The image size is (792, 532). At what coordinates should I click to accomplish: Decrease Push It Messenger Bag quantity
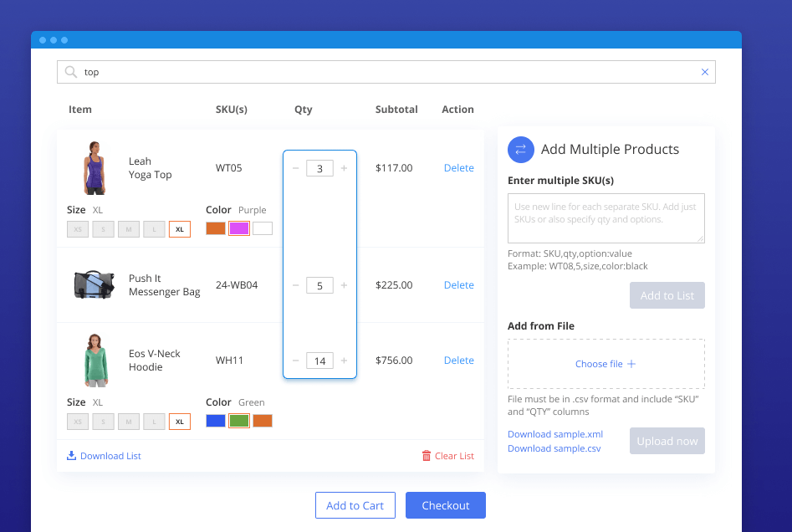(295, 285)
